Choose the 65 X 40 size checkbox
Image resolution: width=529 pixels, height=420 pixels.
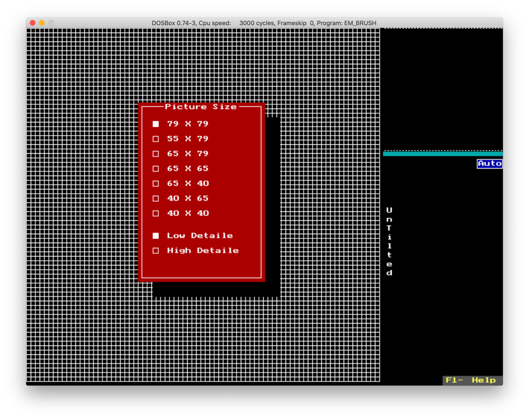156,183
